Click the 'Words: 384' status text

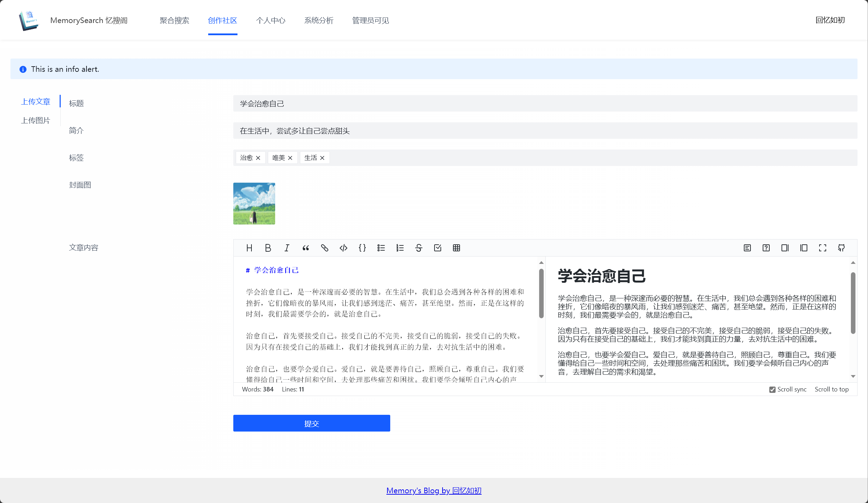pos(258,389)
